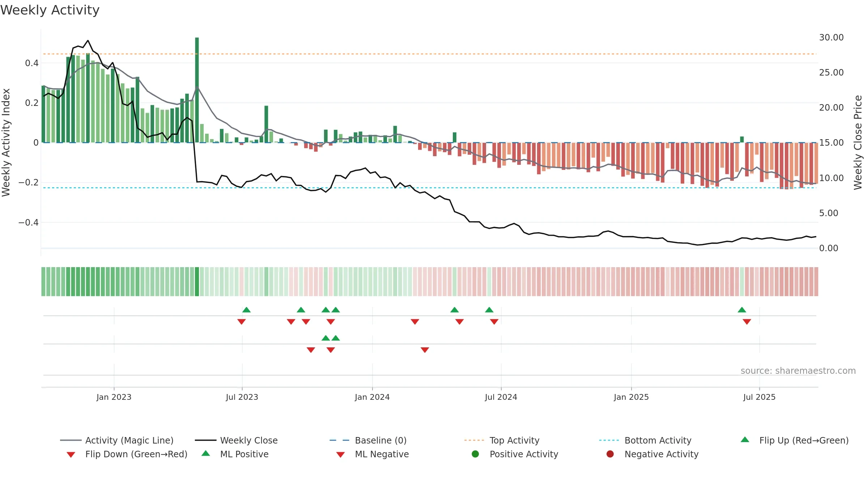Click the '0.00' price axis label
The image size is (868, 488).
point(828,248)
